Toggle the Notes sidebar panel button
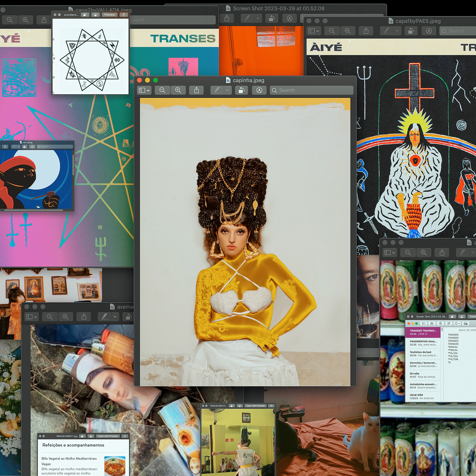Screen dimensions: 476x476 424,323
